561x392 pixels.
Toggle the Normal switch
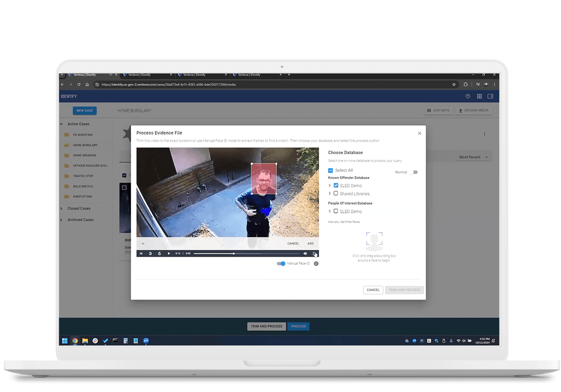(413, 172)
